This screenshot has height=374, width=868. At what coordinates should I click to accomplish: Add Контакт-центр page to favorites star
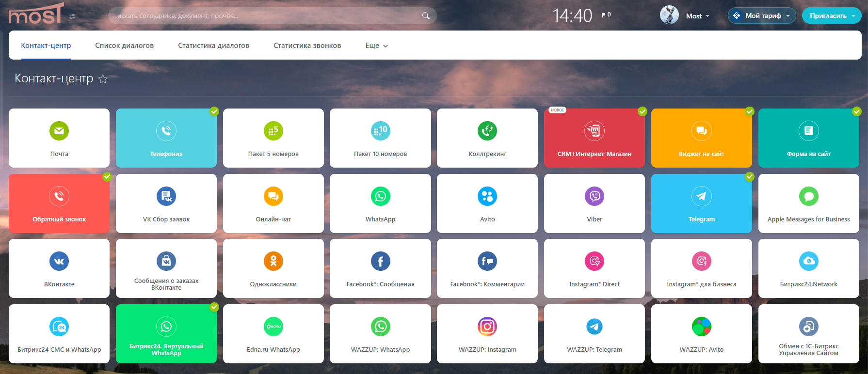[x=103, y=79]
